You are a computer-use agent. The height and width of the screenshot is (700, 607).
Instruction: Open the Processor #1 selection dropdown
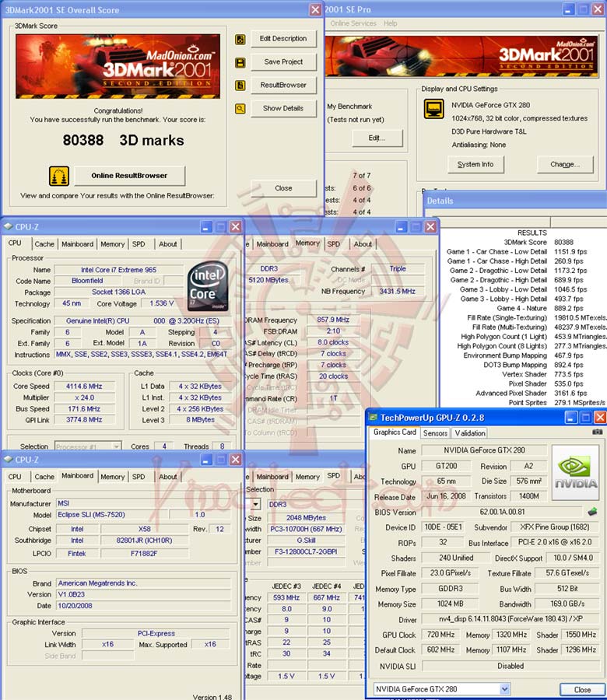click(x=116, y=446)
